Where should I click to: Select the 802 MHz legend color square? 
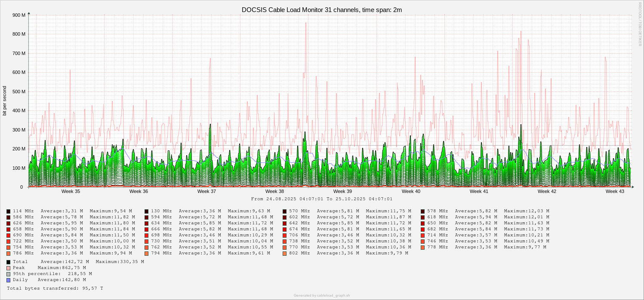point(285,253)
